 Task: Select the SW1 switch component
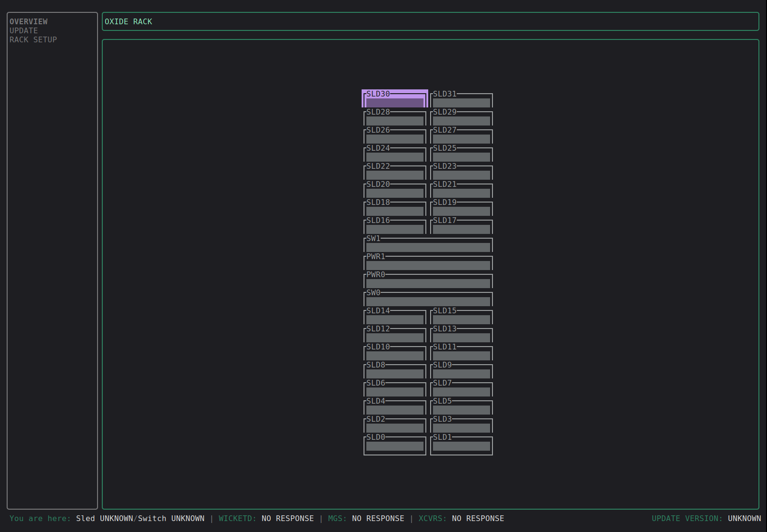(428, 244)
